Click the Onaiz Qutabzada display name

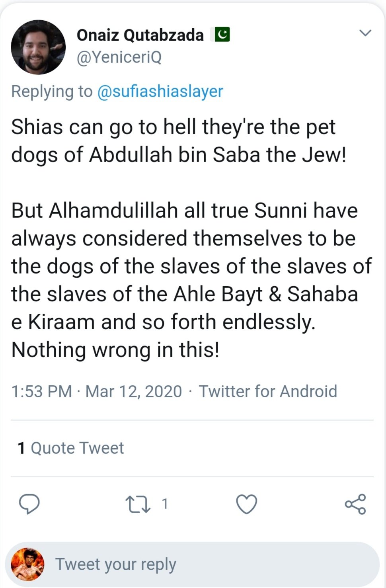pyautogui.click(x=140, y=35)
